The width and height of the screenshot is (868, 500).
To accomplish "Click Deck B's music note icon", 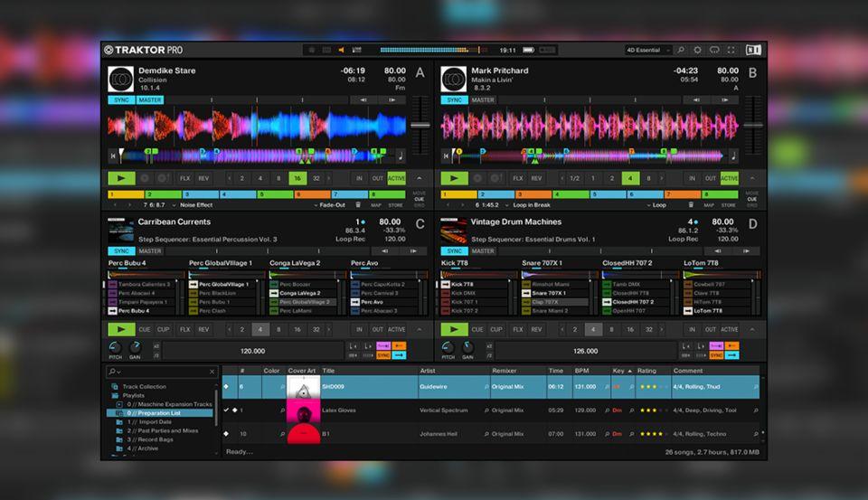I will point(733,156).
